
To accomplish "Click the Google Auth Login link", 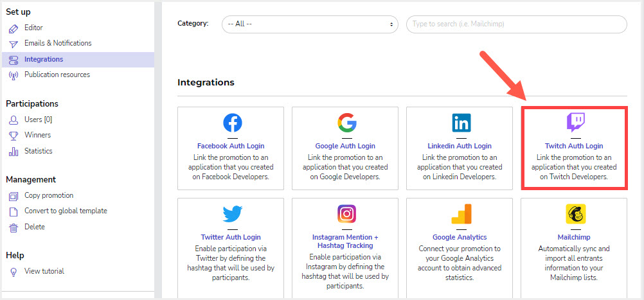I will click(345, 146).
